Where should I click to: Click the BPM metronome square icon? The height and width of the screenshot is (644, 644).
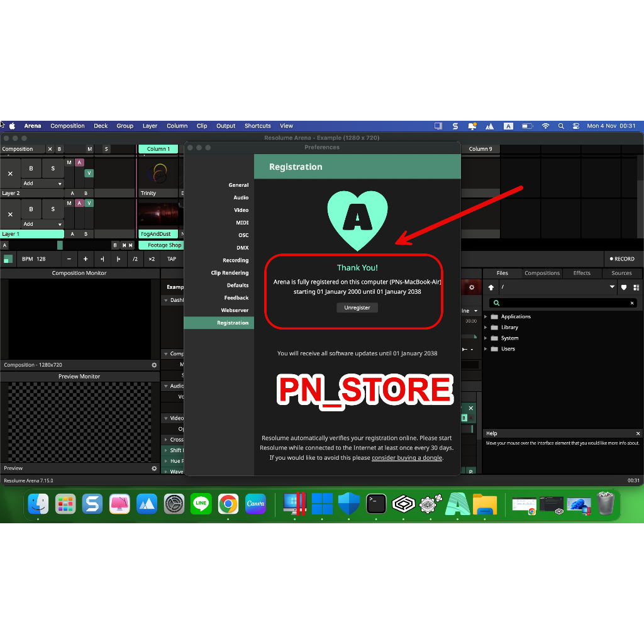pos(8,259)
